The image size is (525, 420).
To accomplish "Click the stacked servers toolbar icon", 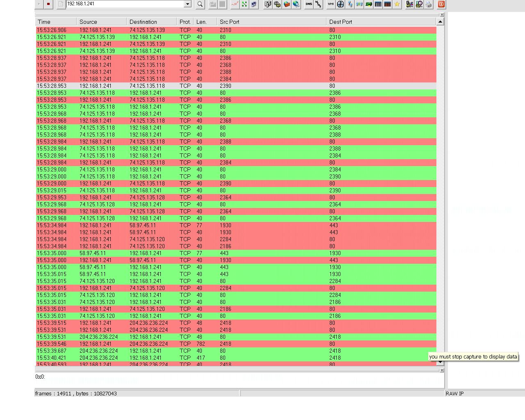I will pyautogui.click(x=268, y=4).
